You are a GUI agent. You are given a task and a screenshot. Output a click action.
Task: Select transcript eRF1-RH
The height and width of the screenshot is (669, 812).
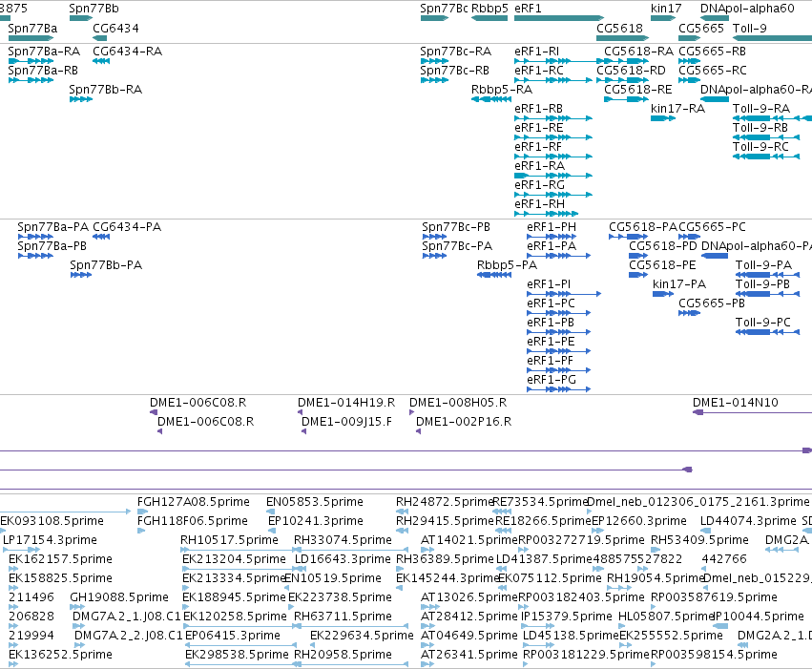[540, 204]
